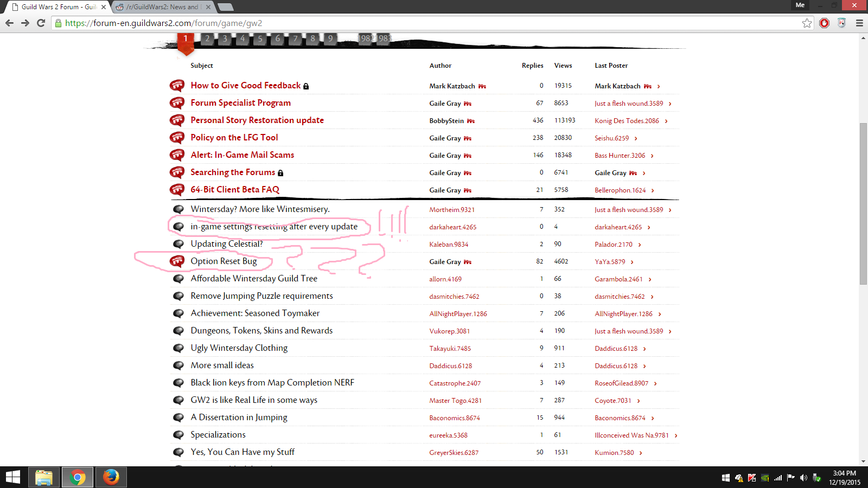Viewport: 868px width, 488px height.
Task: Open A Dissertation in Jumping thread
Action: [x=239, y=418]
